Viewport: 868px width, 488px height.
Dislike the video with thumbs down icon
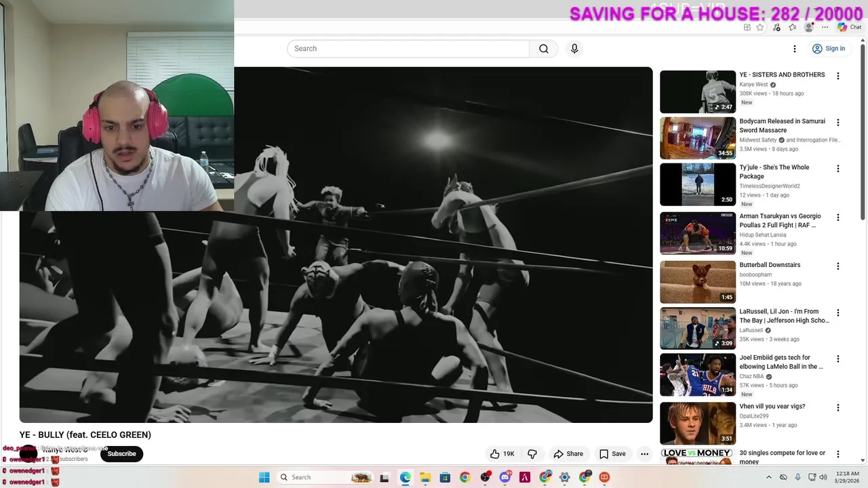pyautogui.click(x=532, y=454)
